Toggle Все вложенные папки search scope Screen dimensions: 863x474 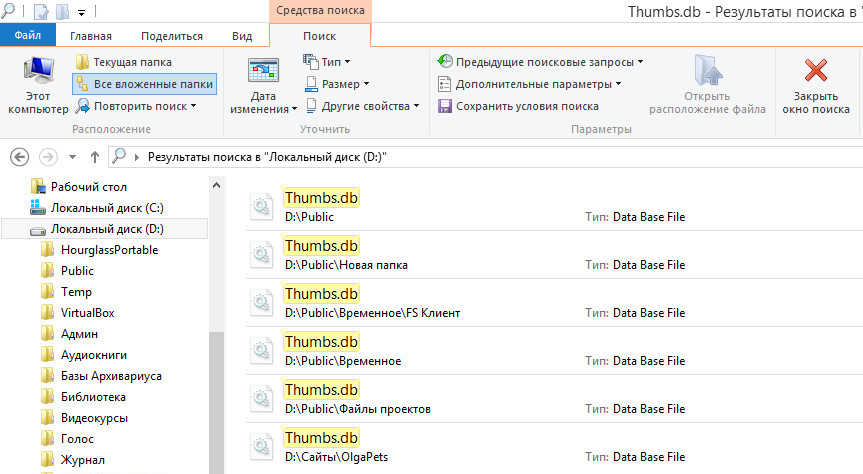pyautogui.click(x=144, y=84)
